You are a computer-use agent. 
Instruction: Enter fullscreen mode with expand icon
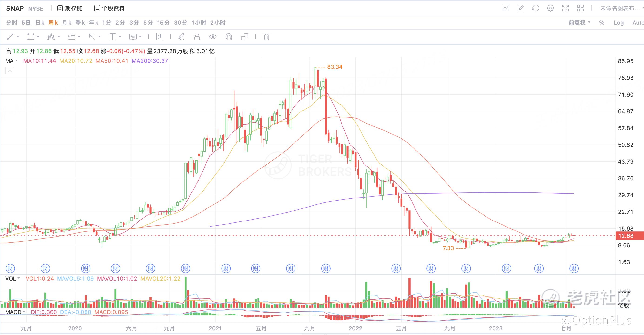pos(565,8)
